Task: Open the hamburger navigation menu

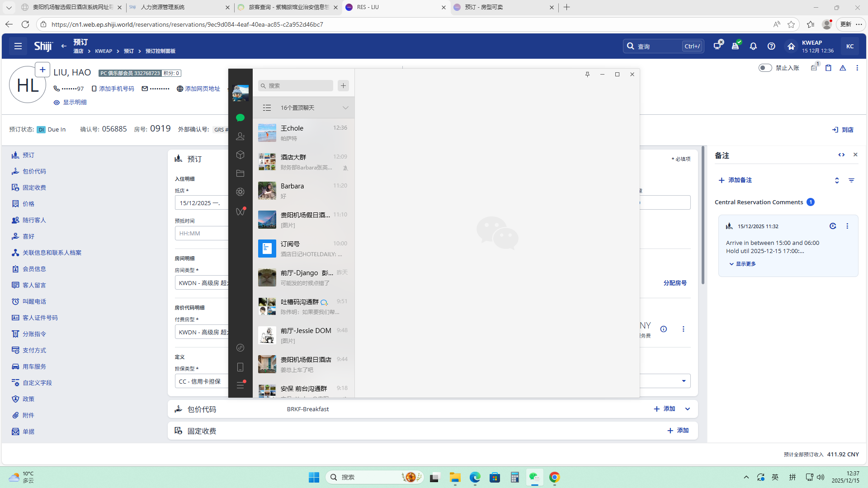Action: (18, 46)
